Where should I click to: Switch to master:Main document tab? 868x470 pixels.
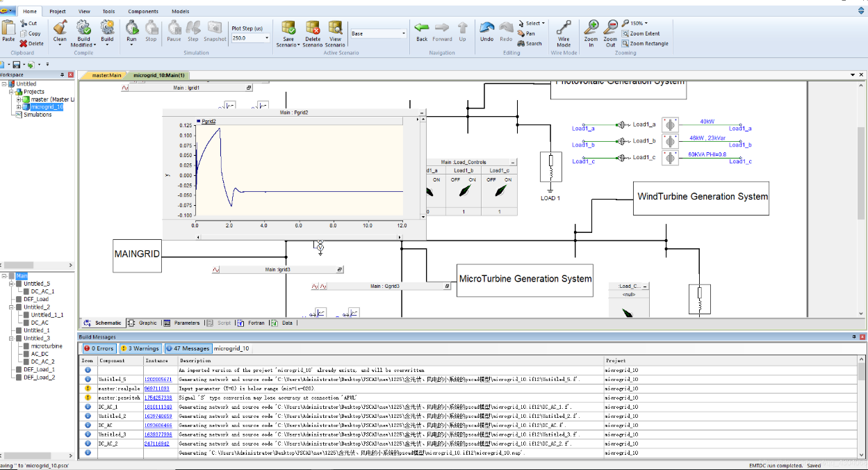[106, 75]
